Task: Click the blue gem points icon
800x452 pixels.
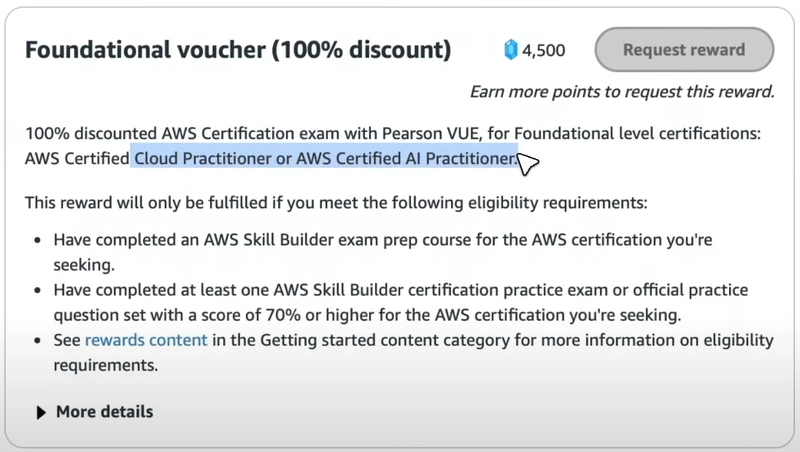Action: click(x=510, y=50)
